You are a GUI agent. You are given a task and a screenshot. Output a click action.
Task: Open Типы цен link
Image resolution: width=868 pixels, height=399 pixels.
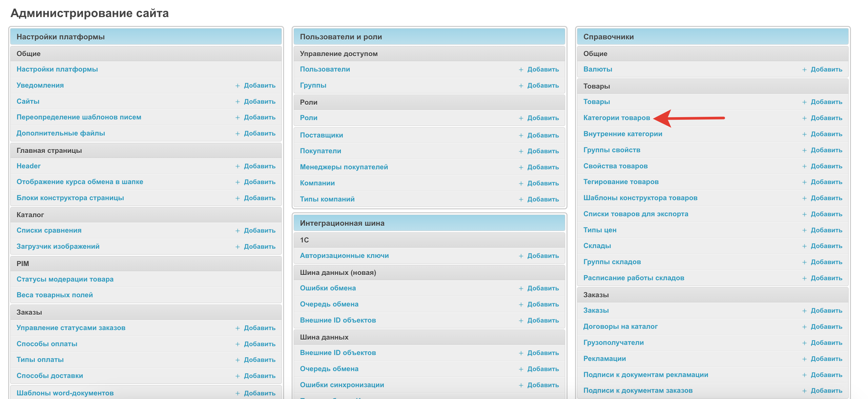(x=599, y=230)
